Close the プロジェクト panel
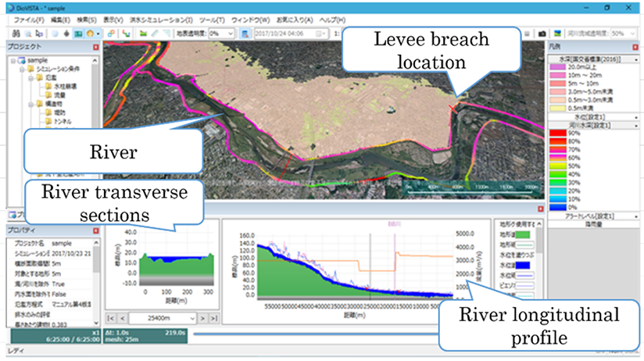Screen dimensions: 644x361 point(96,47)
